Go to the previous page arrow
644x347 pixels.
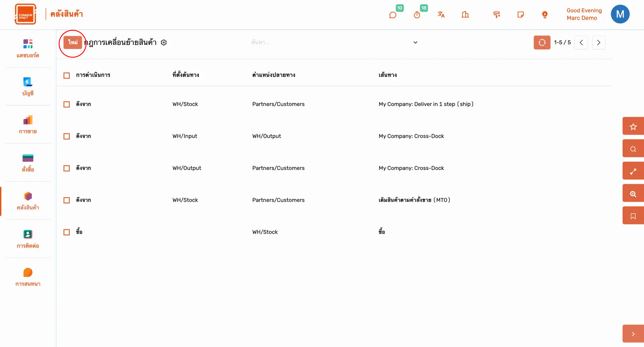point(581,43)
